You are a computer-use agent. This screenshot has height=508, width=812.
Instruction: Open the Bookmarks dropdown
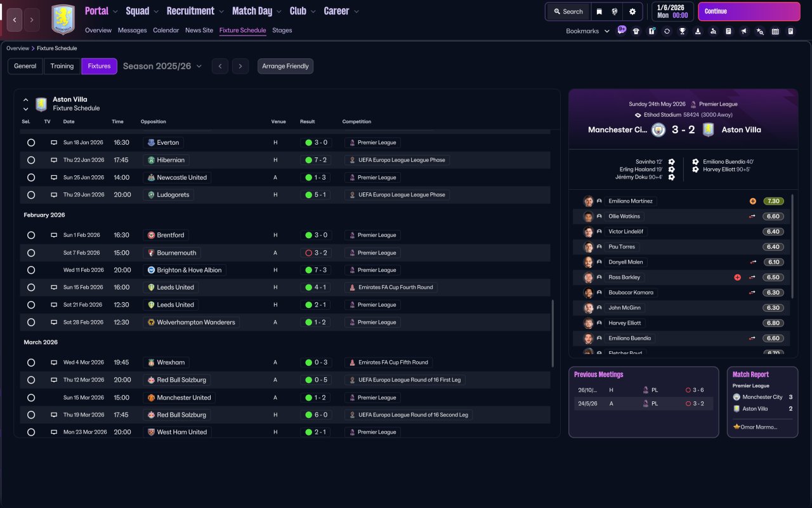click(587, 31)
